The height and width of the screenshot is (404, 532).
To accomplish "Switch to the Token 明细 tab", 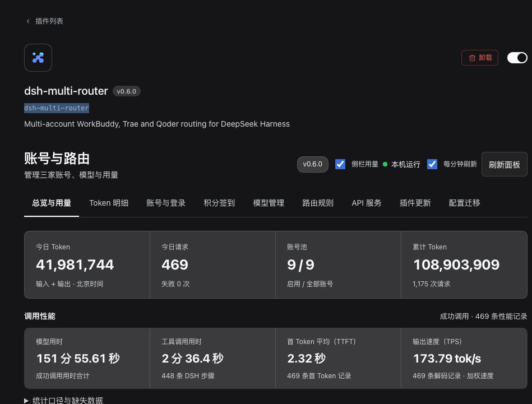I will point(109,203).
